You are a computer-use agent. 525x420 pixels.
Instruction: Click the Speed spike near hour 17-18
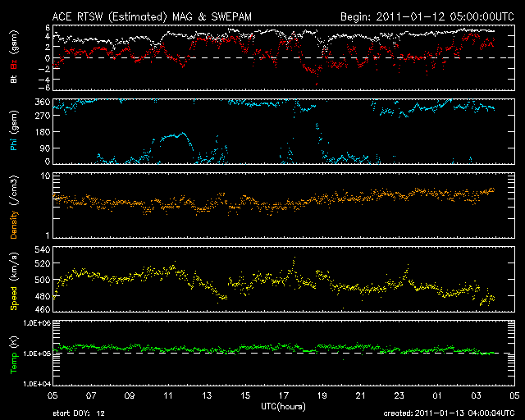[294, 258]
